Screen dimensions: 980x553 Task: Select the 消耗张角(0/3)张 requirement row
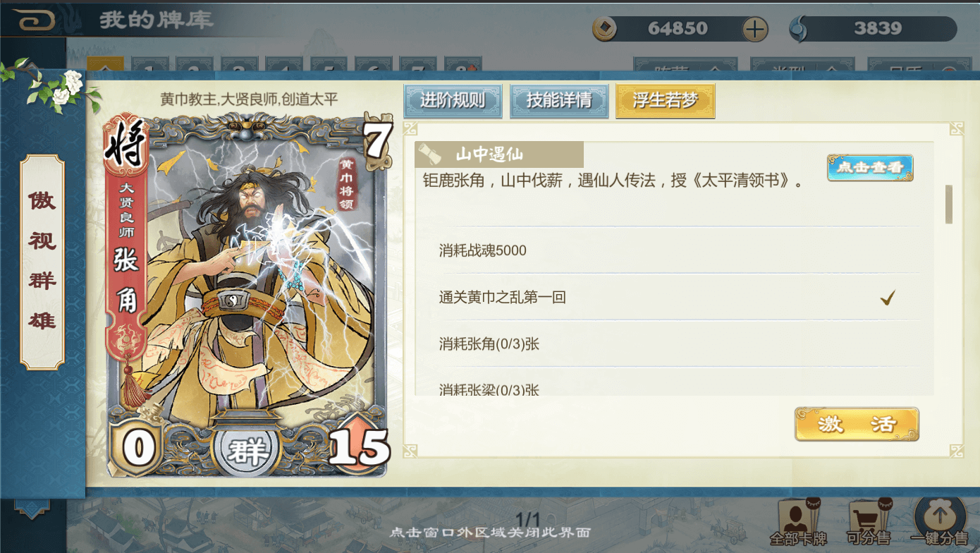tap(667, 344)
